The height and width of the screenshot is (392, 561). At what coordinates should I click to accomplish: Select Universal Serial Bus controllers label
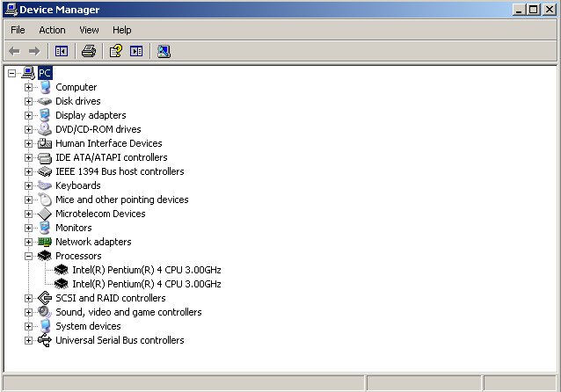[x=120, y=340]
